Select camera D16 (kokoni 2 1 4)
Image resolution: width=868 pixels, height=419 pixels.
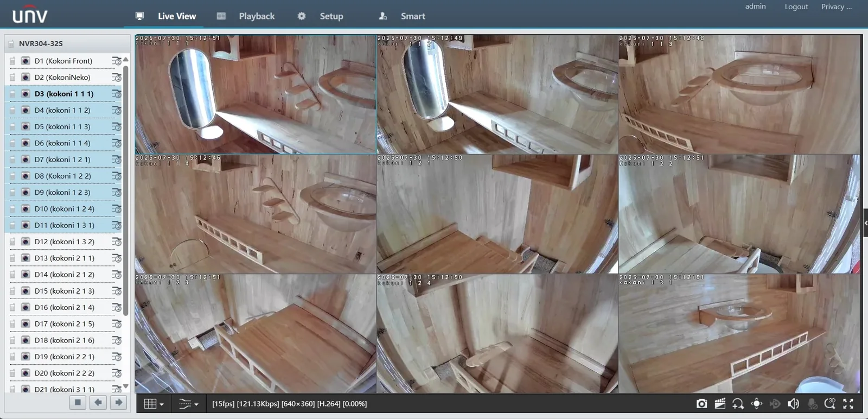point(65,307)
